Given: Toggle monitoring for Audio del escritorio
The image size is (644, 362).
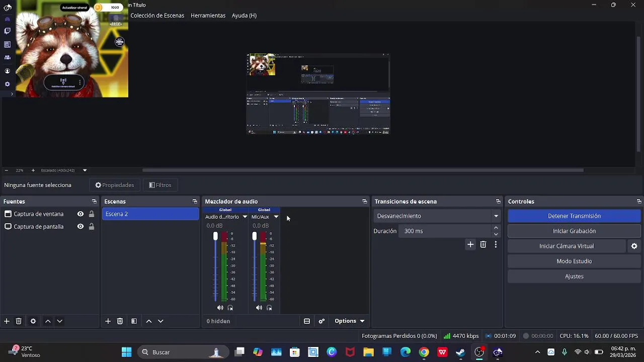Looking at the screenshot, I should pyautogui.click(x=230, y=308).
